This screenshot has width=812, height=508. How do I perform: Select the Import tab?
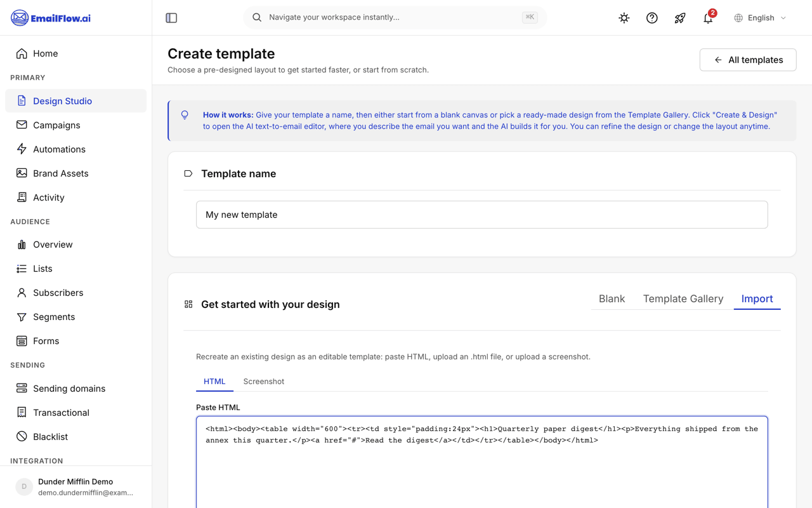point(757,298)
